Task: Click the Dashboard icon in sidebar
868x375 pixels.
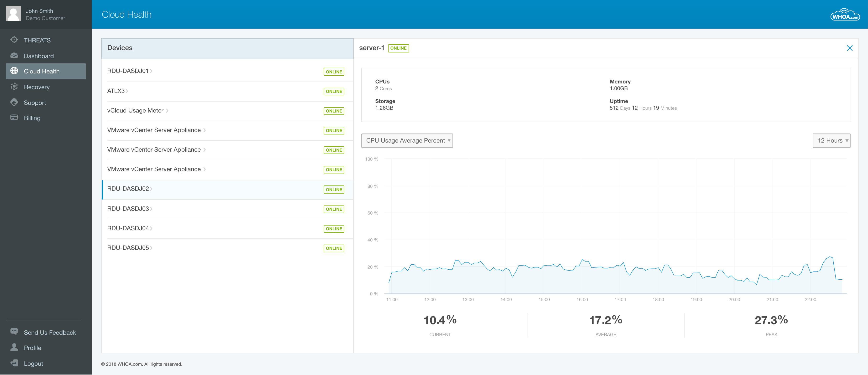Action: [14, 55]
